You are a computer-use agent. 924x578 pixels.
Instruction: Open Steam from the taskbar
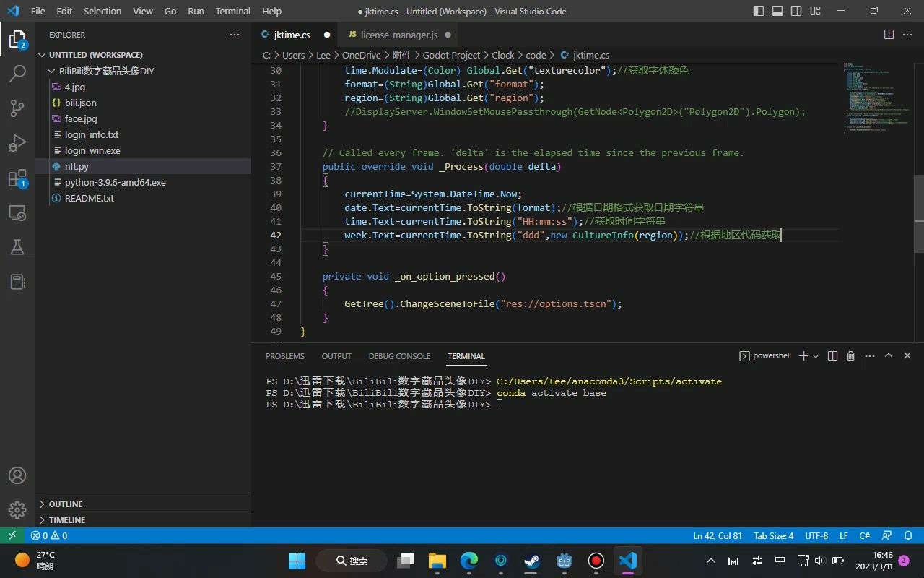[x=532, y=561]
